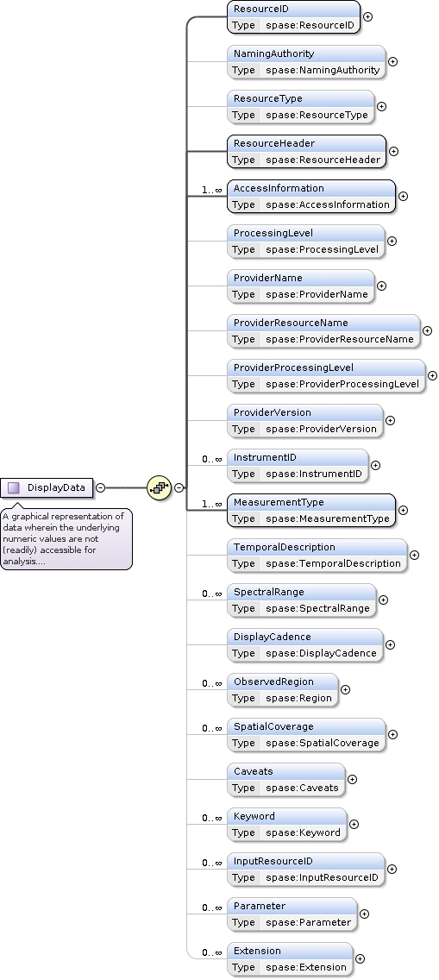Click the spase:Caveats type label
Image resolution: width=439 pixels, height=980 pixels.
[x=302, y=788]
